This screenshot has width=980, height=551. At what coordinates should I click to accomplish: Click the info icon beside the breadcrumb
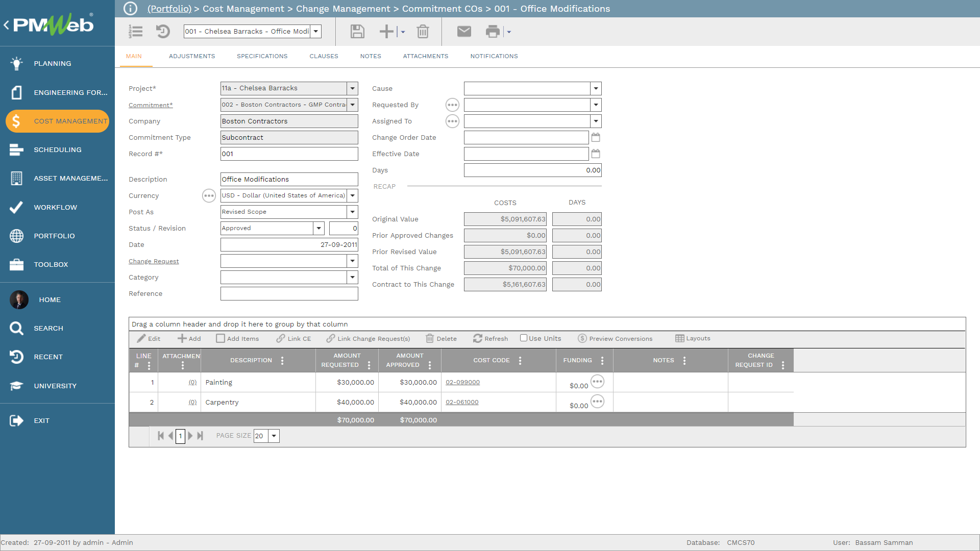pos(131,9)
